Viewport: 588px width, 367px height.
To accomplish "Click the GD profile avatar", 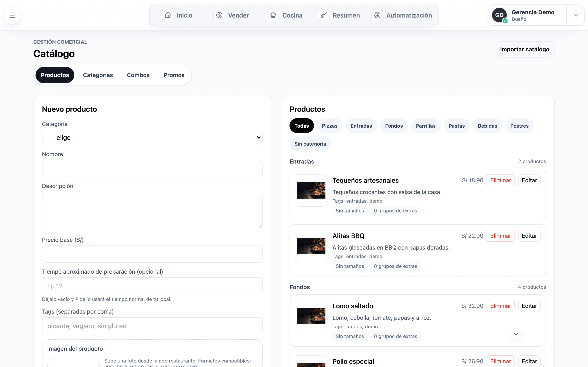I will click(499, 15).
